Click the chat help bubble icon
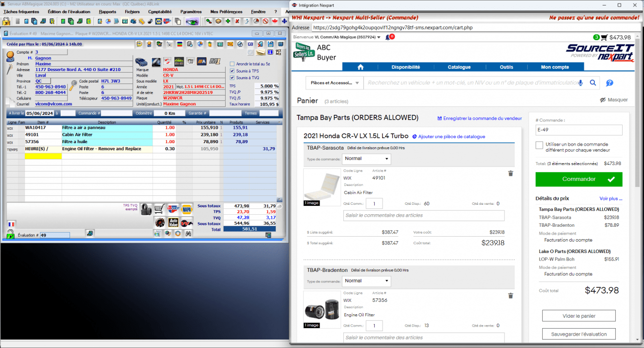 click(x=610, y=83)
